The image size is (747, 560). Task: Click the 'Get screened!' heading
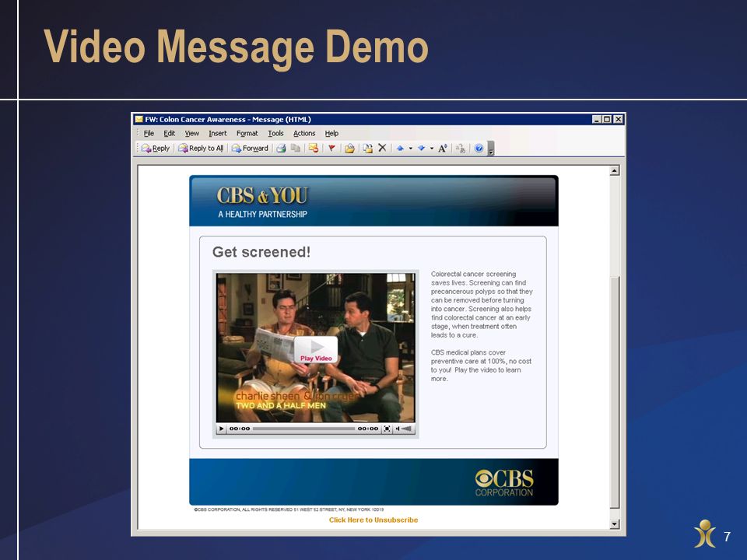[261, 252]
